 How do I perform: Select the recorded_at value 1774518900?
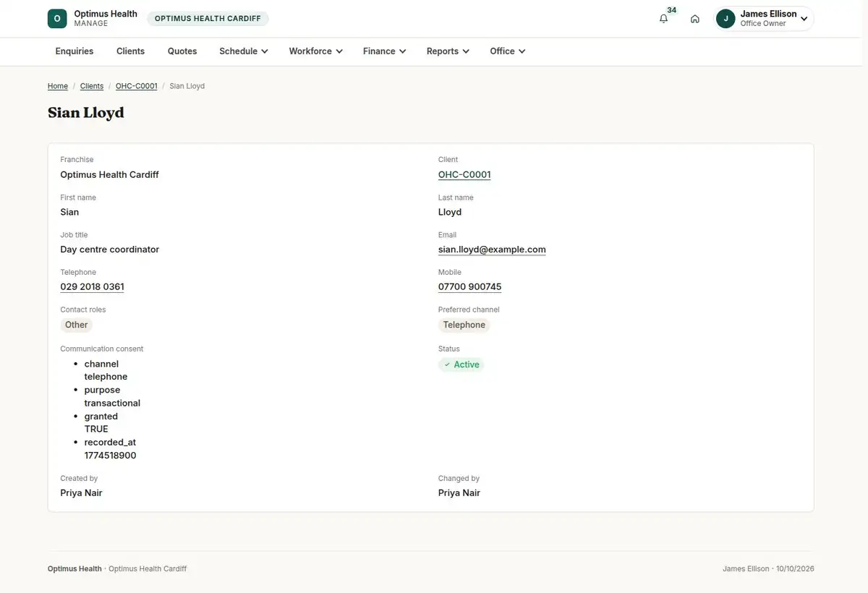110,456
